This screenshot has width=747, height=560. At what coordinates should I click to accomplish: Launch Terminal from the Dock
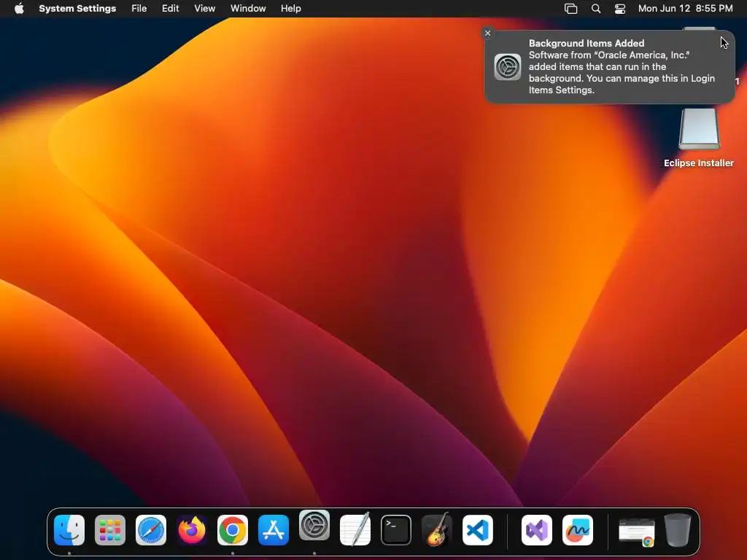(396, 530)
